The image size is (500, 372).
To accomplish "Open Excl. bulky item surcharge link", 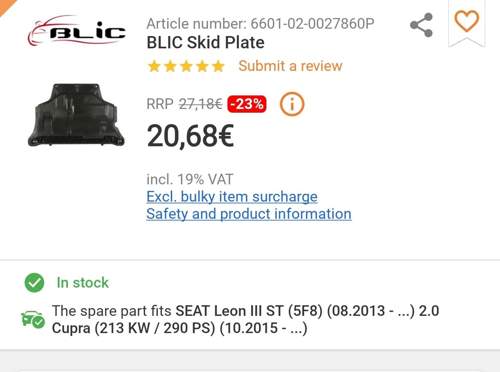I will pos(232,197).
